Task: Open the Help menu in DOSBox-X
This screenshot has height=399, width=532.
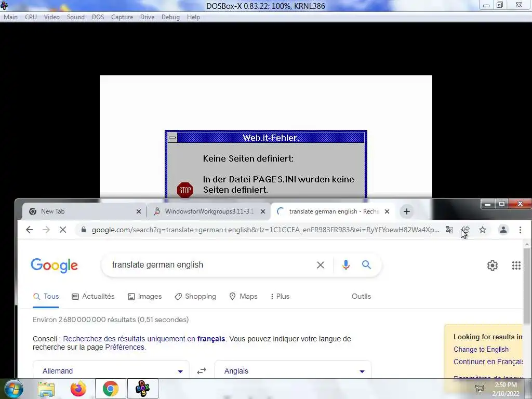Action: (193, 17)
